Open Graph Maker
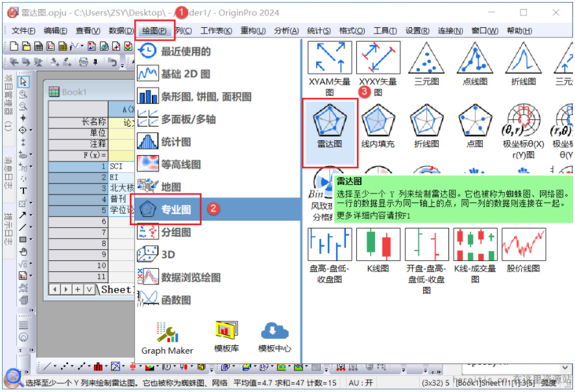 (167, 339)
